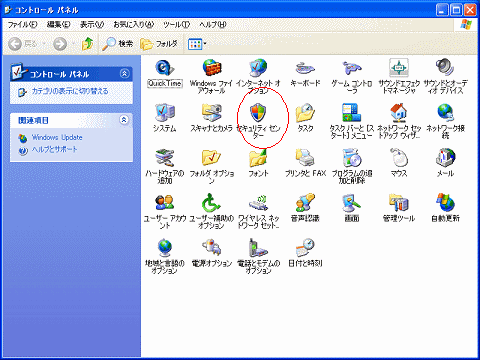Open the 編集 menu
480x360 pixels.
pos(59,25)
